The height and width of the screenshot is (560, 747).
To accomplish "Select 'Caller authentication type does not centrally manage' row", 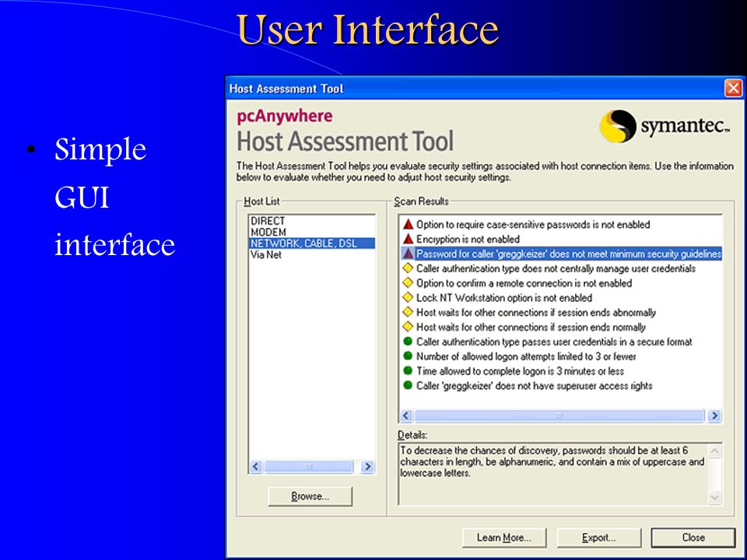I will click(x=556, y=268).
